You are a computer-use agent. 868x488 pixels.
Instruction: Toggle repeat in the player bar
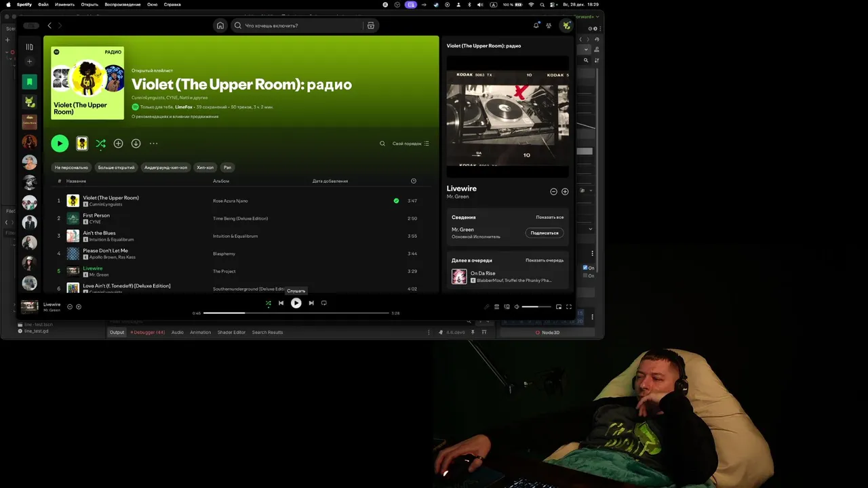point(324,303)
